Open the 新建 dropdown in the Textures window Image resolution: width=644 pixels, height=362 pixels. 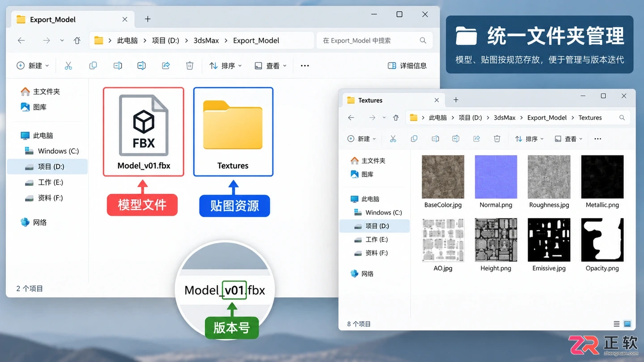pos(362,139)
